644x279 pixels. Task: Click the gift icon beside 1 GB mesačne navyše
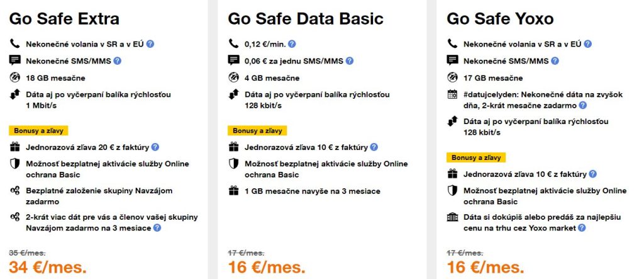click(x=233, y=191)
